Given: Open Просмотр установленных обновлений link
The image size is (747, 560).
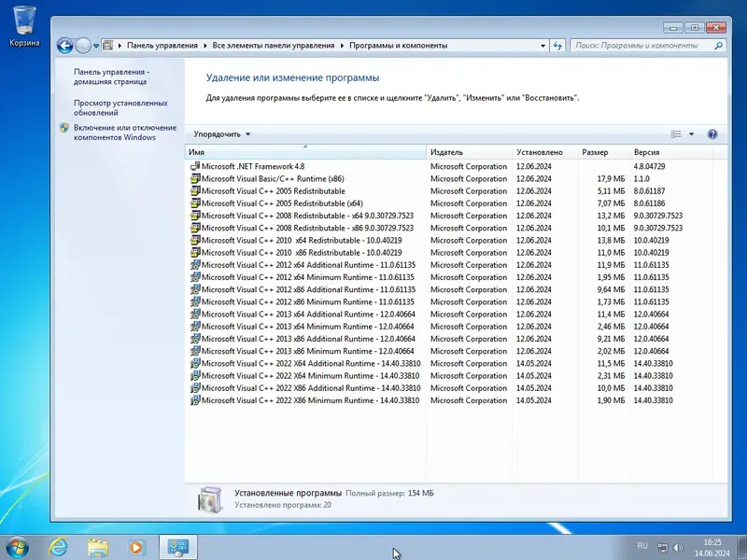Looking at the screenshot, I should (120, 107).
